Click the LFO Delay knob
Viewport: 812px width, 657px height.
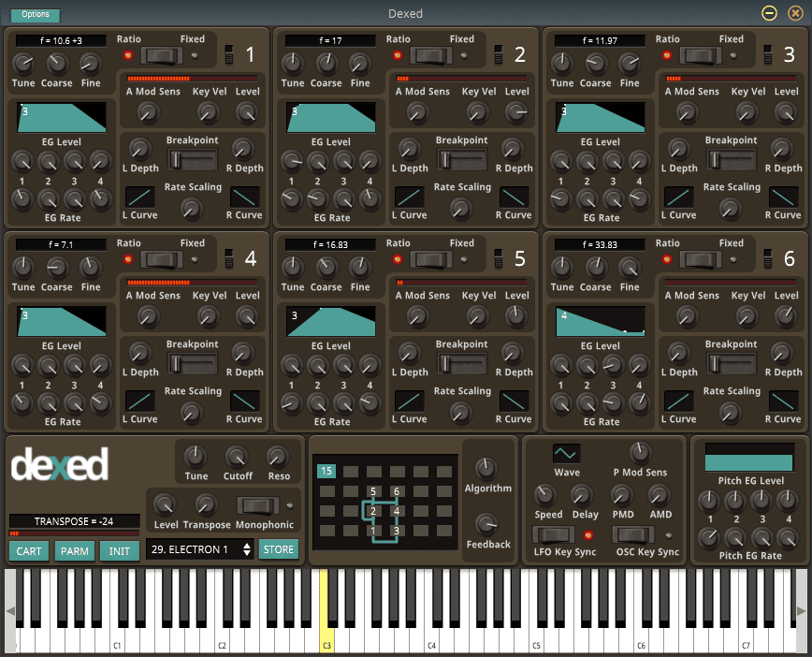click(582, 495)
